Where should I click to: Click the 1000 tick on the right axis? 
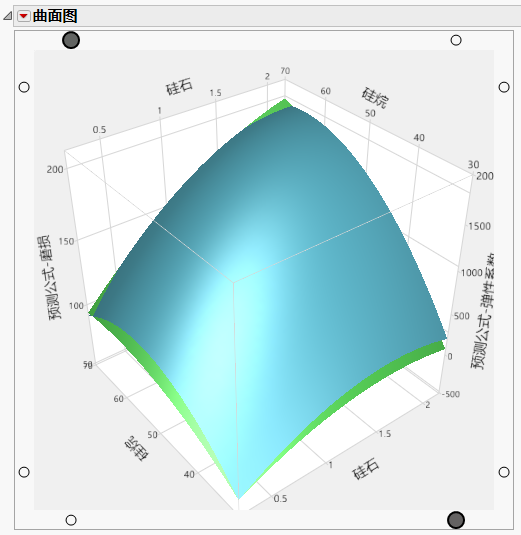click(472, 272)
